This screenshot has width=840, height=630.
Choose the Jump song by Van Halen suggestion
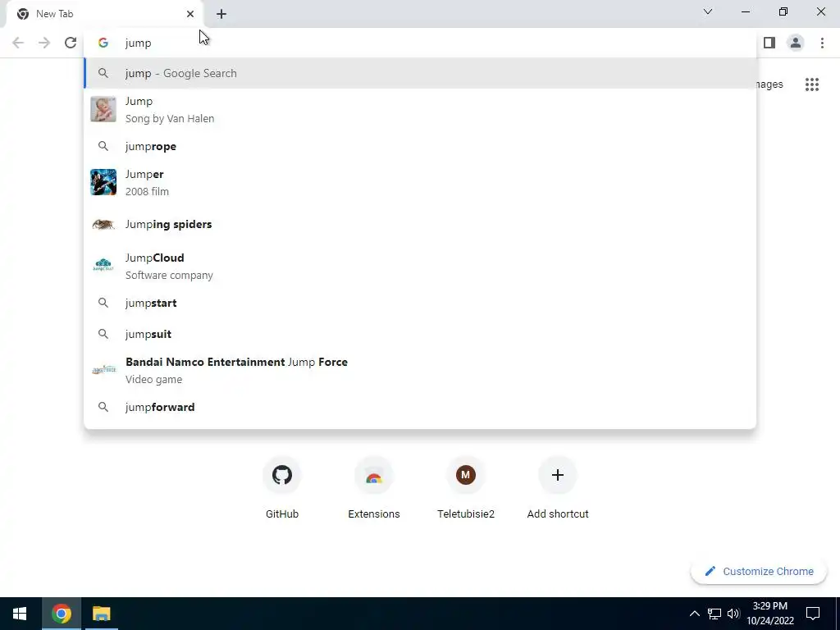[420, 110]
